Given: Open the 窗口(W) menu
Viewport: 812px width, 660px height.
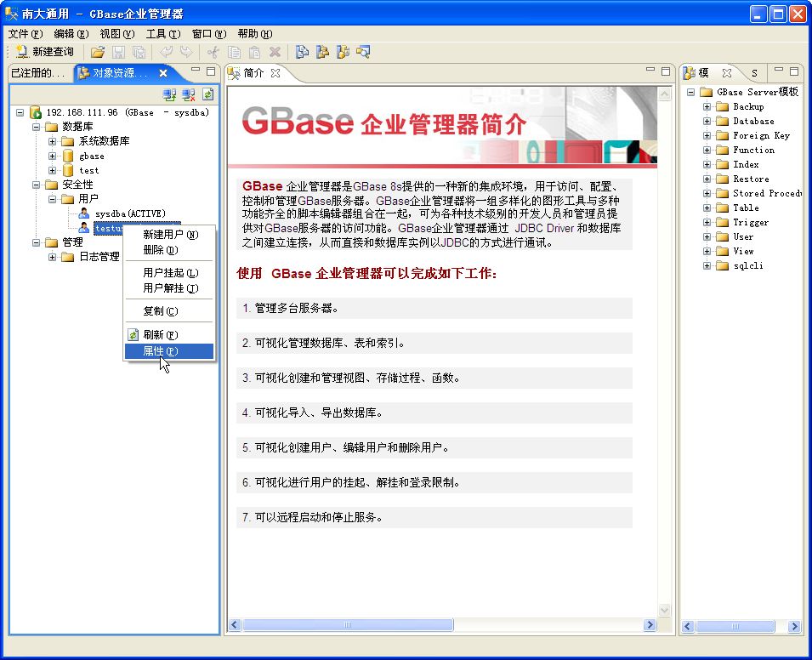Looking at the screenshot, I should (209, 34).
